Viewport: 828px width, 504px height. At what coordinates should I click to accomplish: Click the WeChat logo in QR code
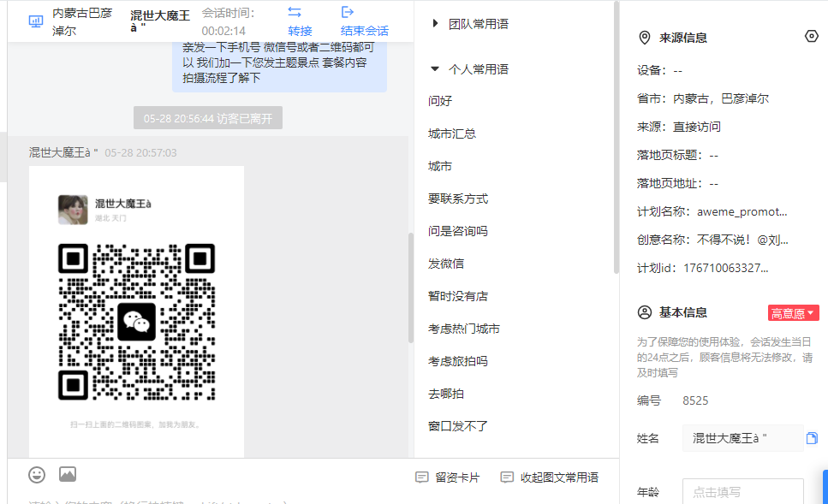[x=136, y=322]
